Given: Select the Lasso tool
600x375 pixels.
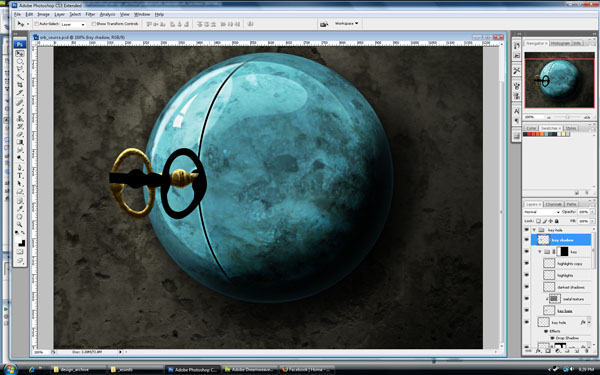Looking at the screenshot, I should (20, 69).
